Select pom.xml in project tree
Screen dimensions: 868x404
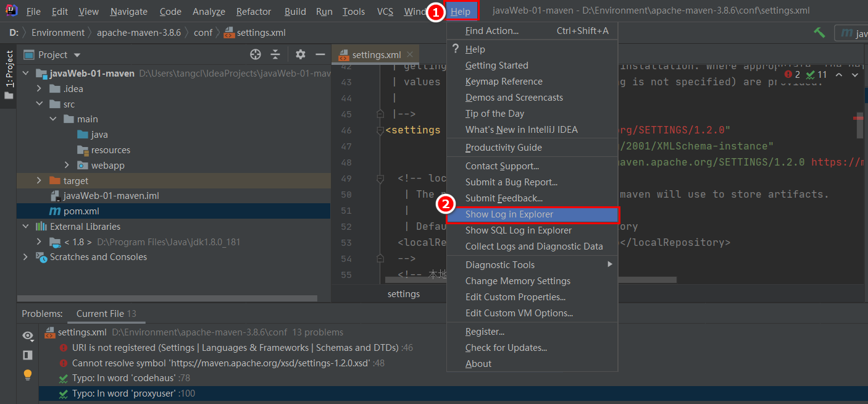[173, 211]
